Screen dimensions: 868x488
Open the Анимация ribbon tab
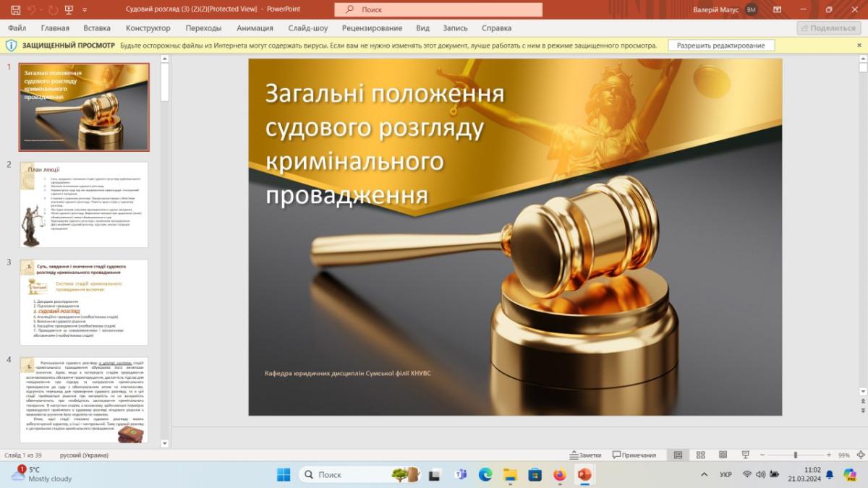coord(255,28)
